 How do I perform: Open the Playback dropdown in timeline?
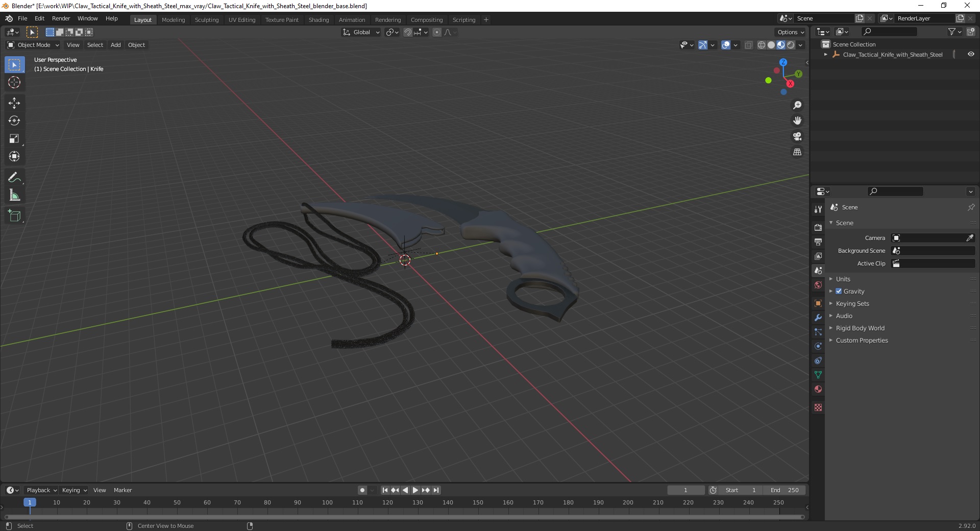click(x=41, y=490)
